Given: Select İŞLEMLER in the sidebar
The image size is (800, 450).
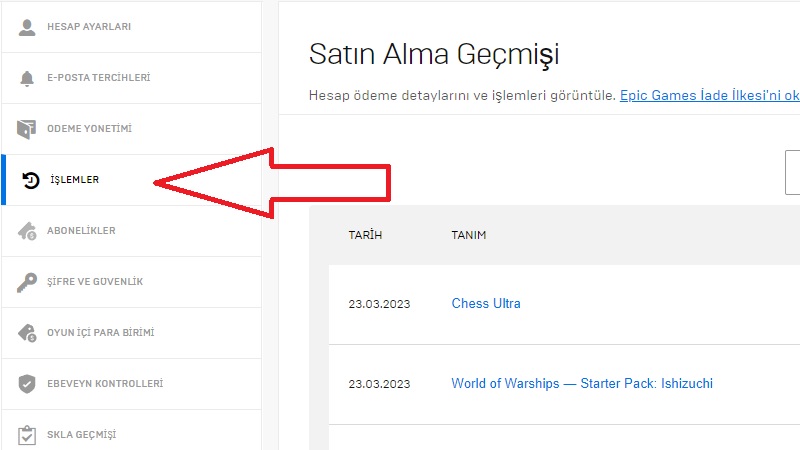Looking at the screenshot, I should 131,180.
